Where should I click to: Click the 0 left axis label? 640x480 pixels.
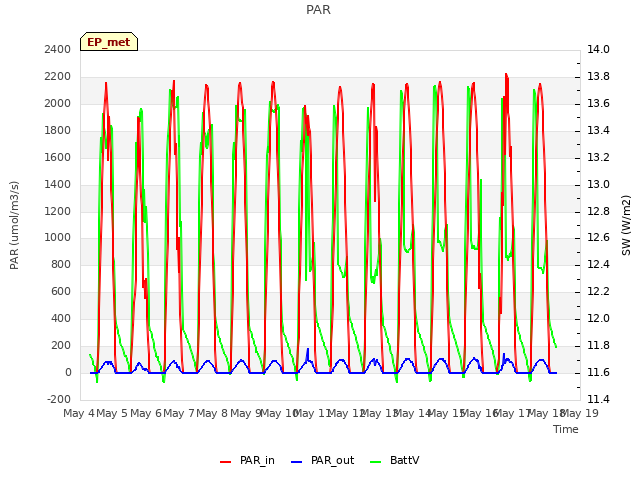coord(68,373)
